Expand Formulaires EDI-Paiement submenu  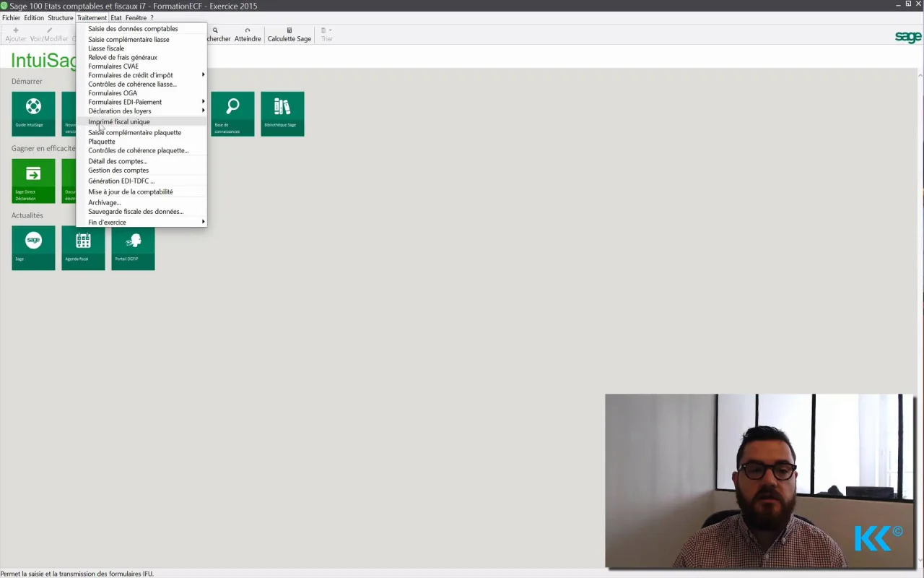point(141,102)
